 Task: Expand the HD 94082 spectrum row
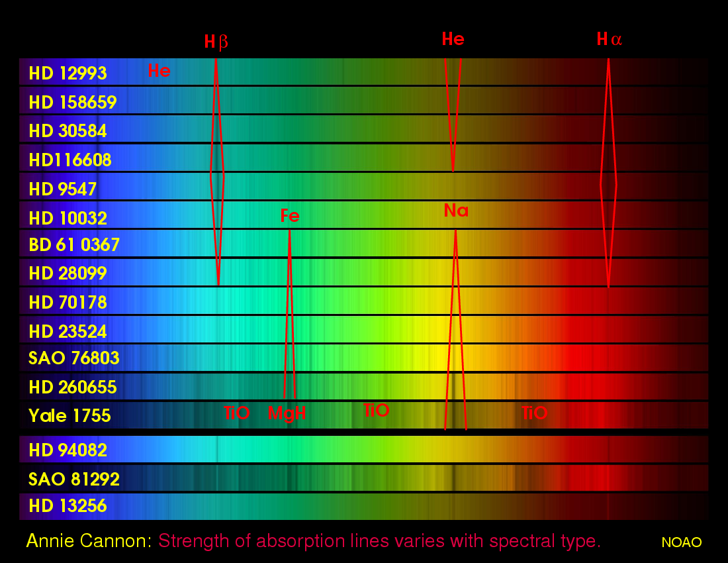pos(68,450)
